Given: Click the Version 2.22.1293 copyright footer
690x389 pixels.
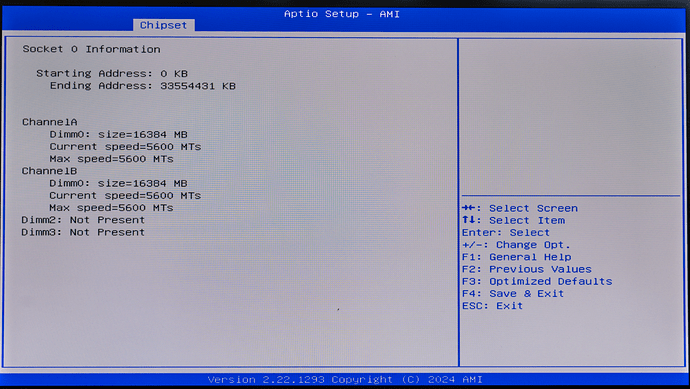Looking at the screenshot, I should tap(345, 379).
